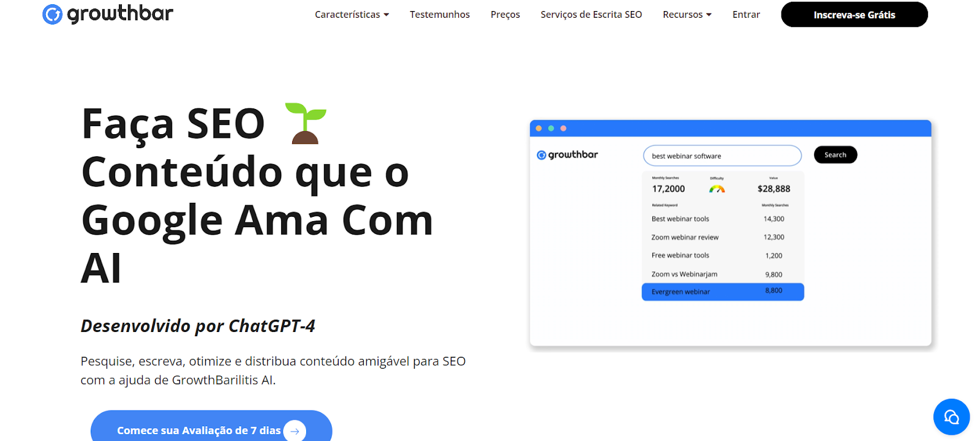Click the green dot in demo window bar

pos(551,128)
